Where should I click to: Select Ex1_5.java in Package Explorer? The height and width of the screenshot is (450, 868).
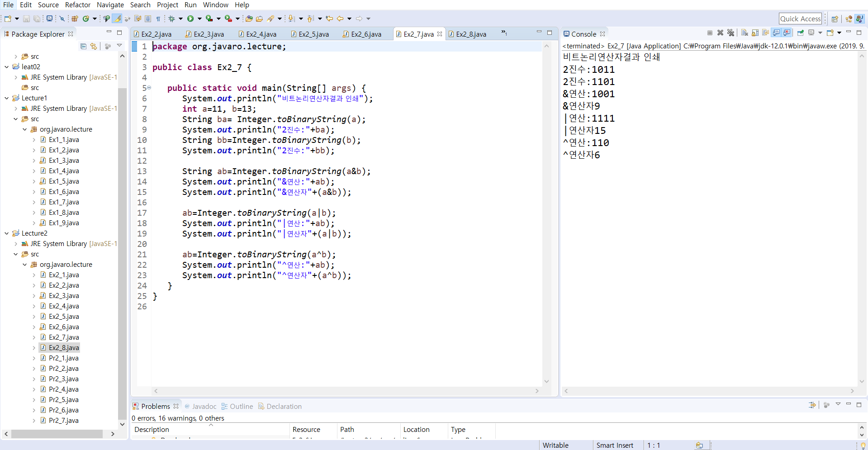pyautogui.click(x=59, y=181)
